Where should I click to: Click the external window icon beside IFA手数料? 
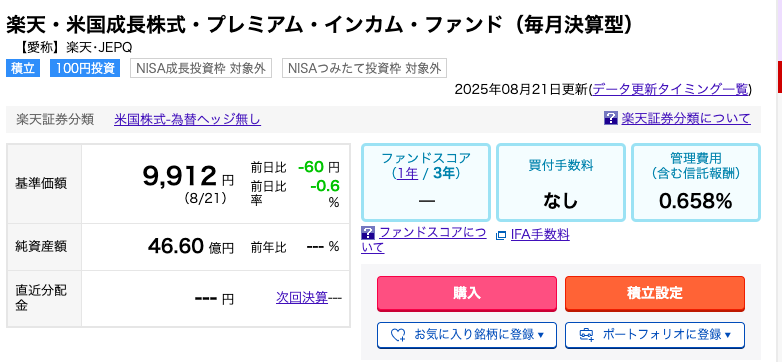pyautogui.click(x=501, y=235)
